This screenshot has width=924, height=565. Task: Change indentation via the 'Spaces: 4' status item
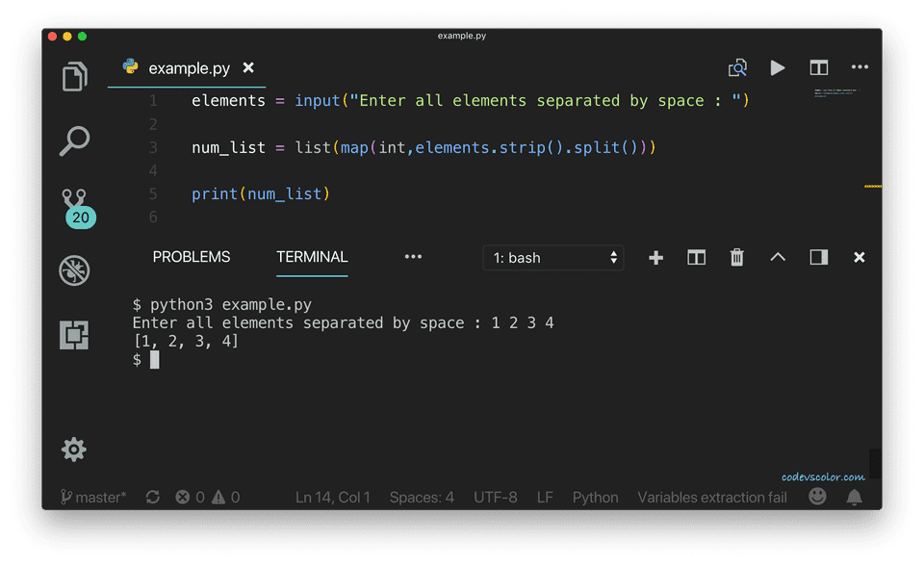pos(423,497)
